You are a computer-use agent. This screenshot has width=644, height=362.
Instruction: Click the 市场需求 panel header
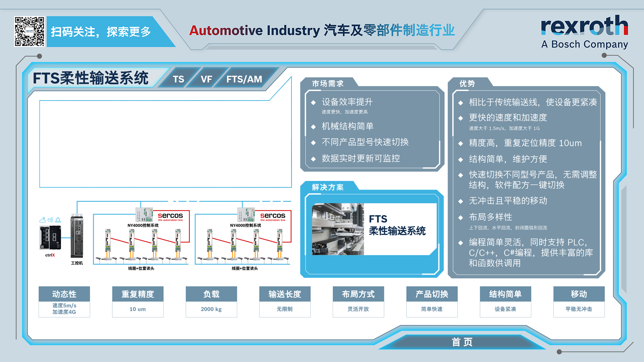click(x=328, y=83)
